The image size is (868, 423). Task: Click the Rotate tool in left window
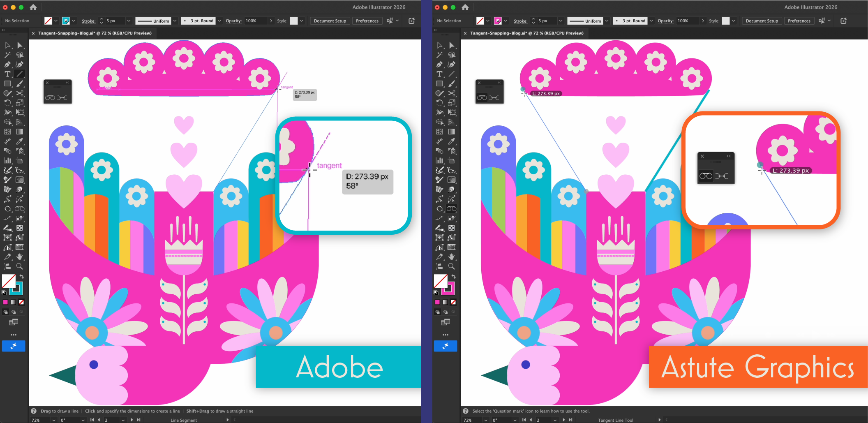(x=7, y=103)
